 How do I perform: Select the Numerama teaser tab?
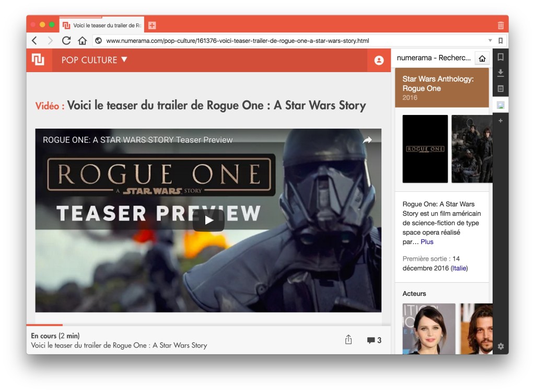[102, 25]
